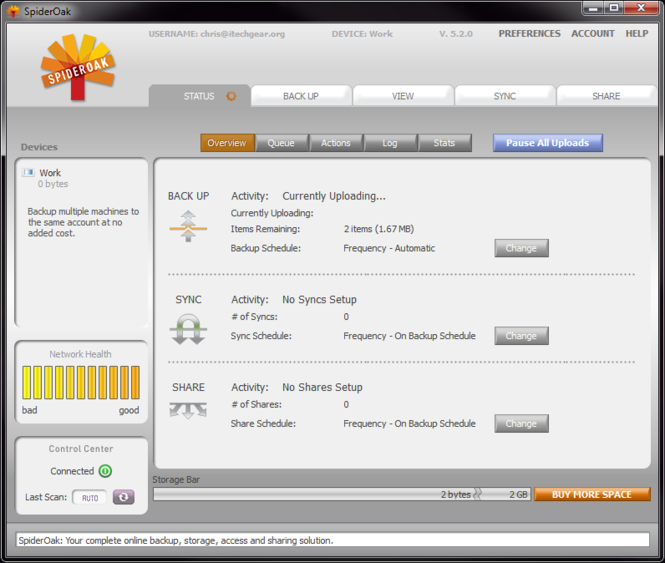Click the bottom status message bar
Screen dimensions: 665x563
[x=333, y=540]
